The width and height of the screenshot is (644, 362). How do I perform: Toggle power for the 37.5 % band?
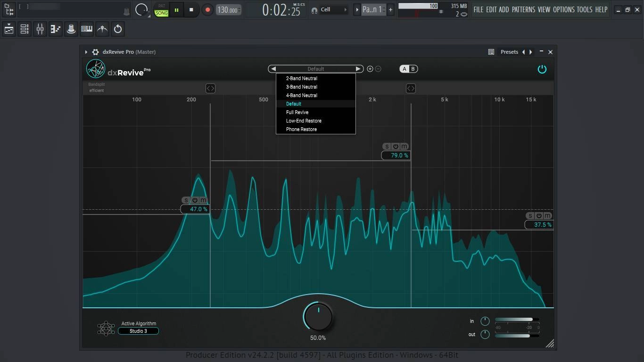pos(539,216)
